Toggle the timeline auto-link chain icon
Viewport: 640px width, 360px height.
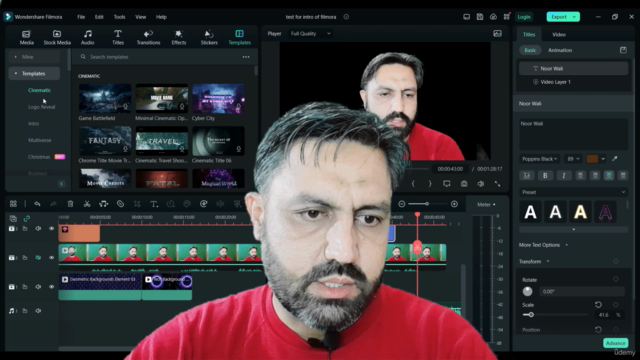(x=27, y=218)
